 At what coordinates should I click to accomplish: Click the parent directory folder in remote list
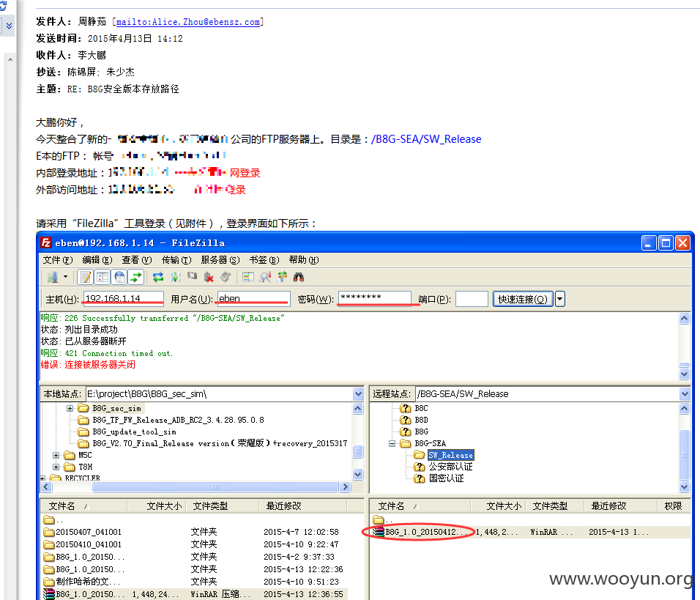pyautogui.click(x=379, y=520)
